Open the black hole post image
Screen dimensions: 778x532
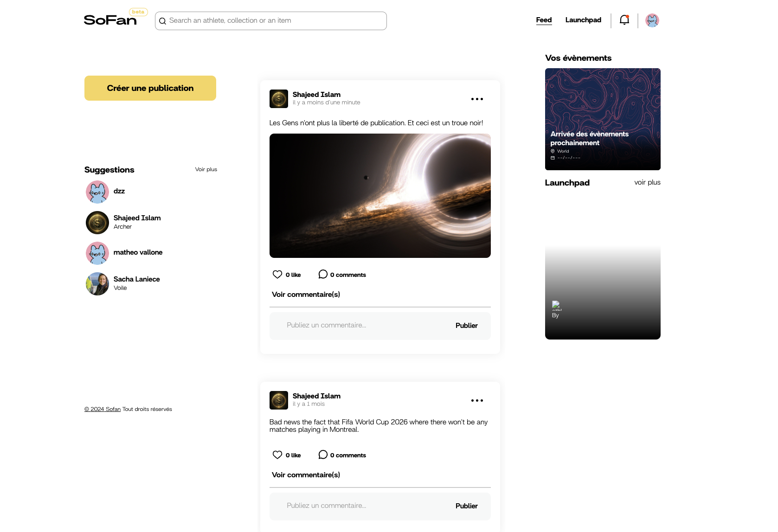click(x=380, y=196)
